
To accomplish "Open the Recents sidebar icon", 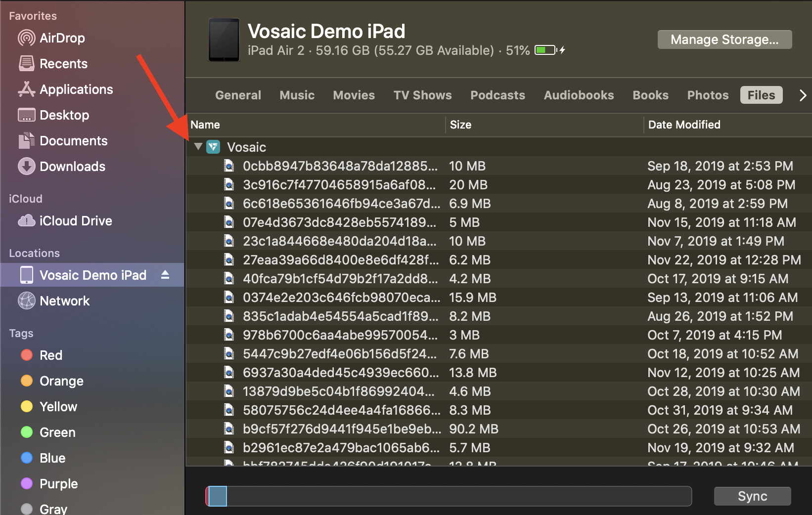I will coord(27,64).
